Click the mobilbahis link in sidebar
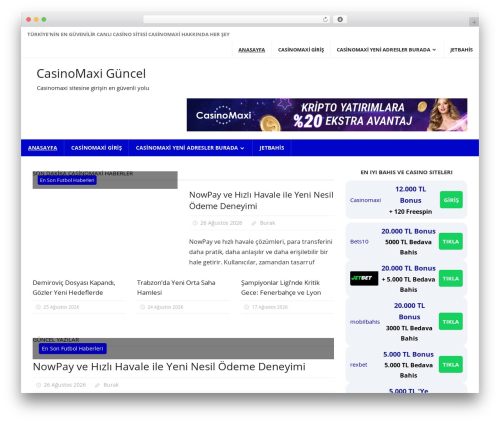The image size is (500, 423). pyautogui.click(x=365, y=322)
